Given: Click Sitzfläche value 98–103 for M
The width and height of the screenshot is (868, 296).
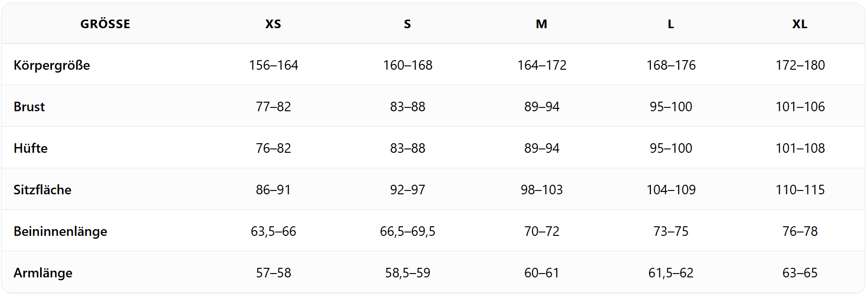Looking at the screenshot, I should 542,190.
